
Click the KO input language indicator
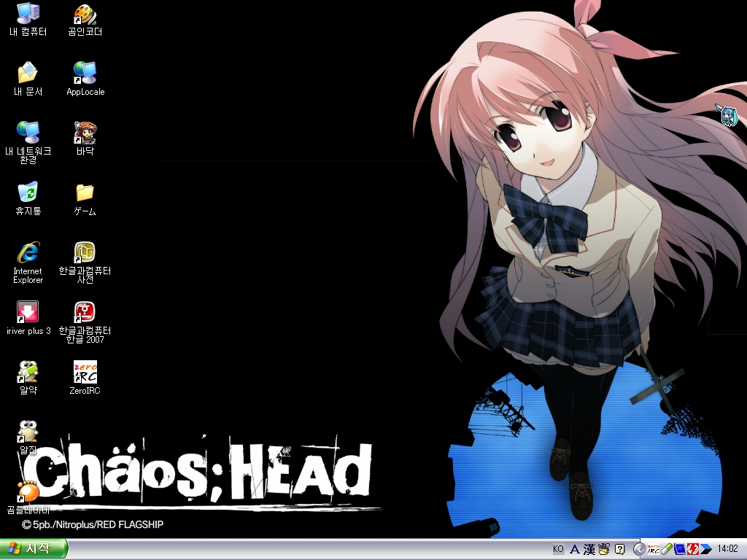558,549
